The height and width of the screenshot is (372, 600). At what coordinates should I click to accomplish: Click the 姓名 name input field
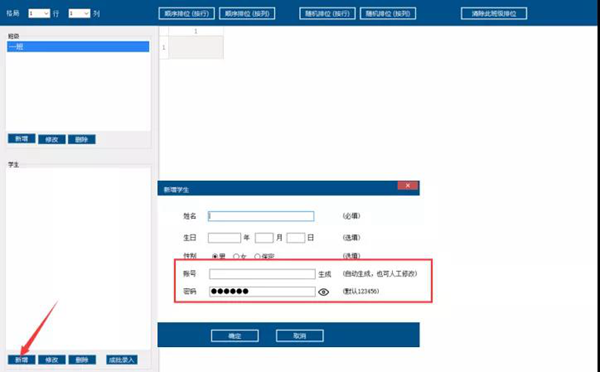[x=261, y=216]
